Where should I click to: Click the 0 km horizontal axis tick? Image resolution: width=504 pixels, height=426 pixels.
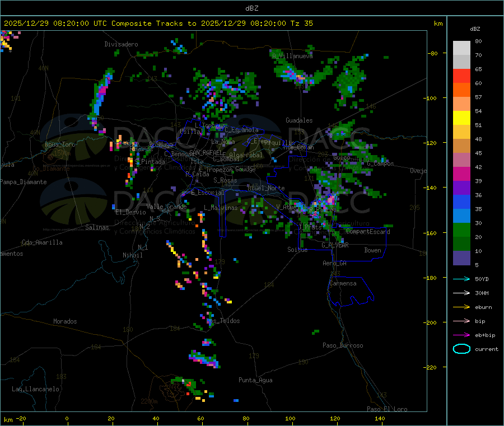click(x=67, y=418)
